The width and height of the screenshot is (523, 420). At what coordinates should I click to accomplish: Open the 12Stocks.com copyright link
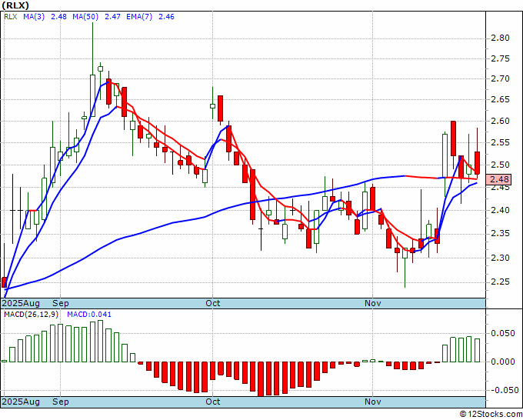tap(491, 414)
